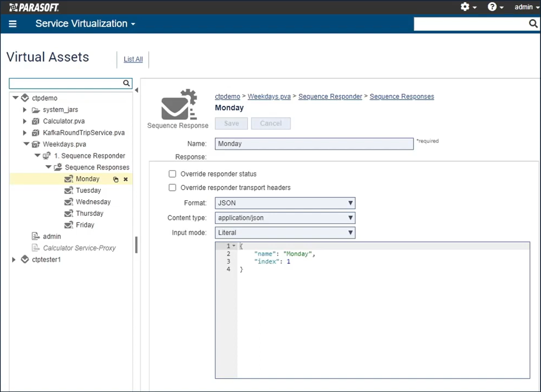Expand the KafkaRoundTripService.pva node
541x392 pixels.
coord(25,133)
